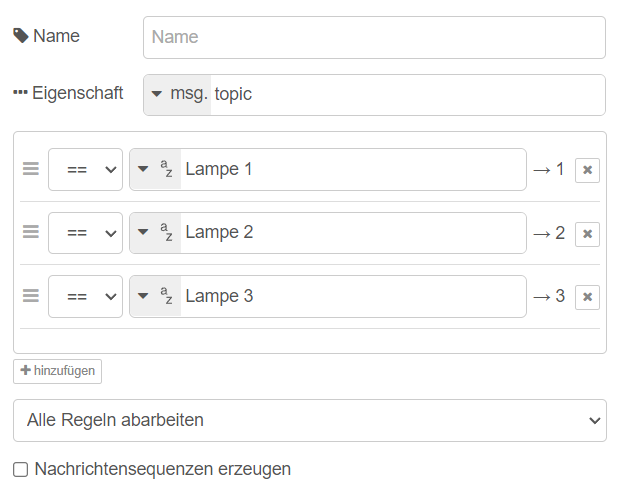
Task: Click the reorder handle for Lampe 2
Action: coord(31,232)
